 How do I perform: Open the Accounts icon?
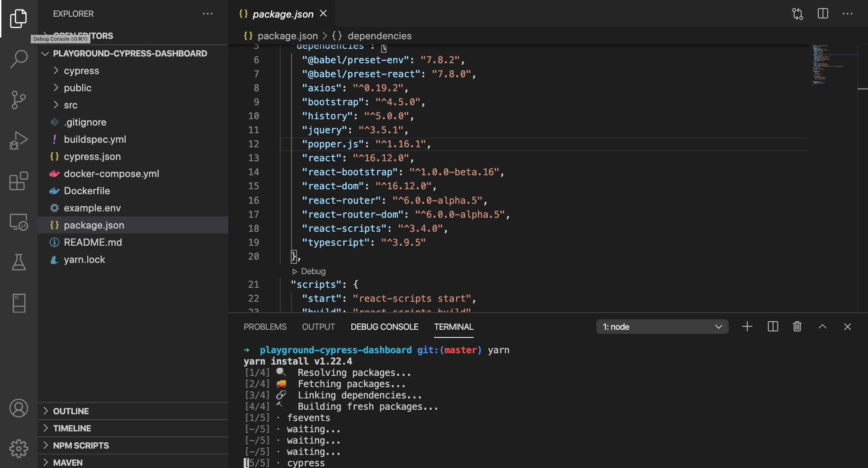click(19, 408)
